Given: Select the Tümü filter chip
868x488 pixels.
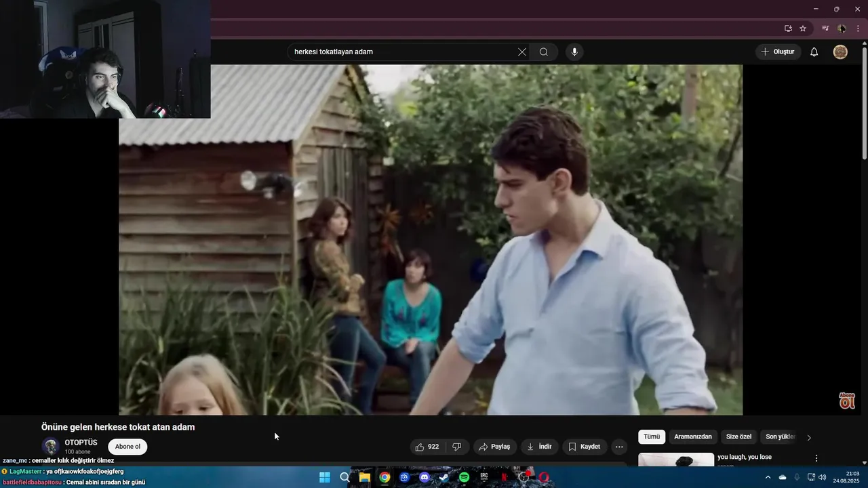Looking at the screenshot, I should [652, 437].
